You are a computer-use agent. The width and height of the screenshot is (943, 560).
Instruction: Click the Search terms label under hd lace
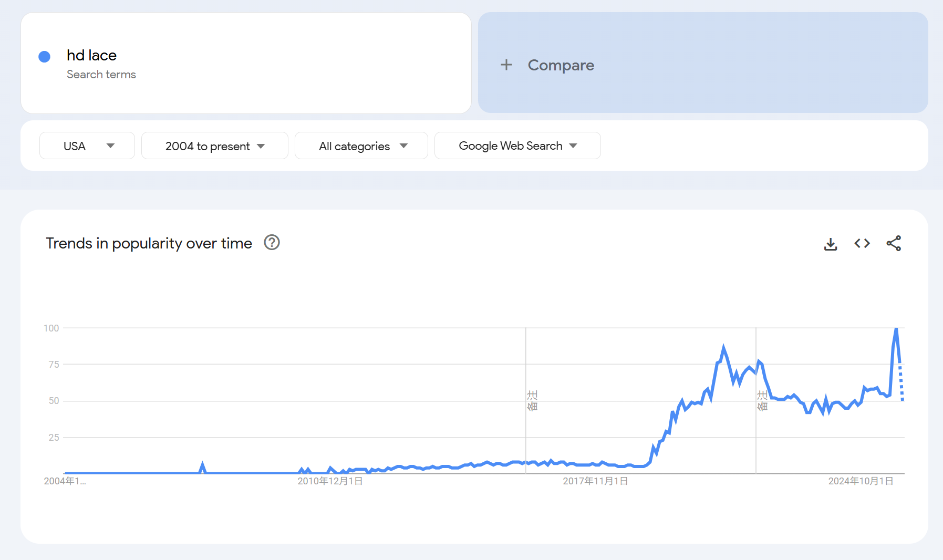101,75
